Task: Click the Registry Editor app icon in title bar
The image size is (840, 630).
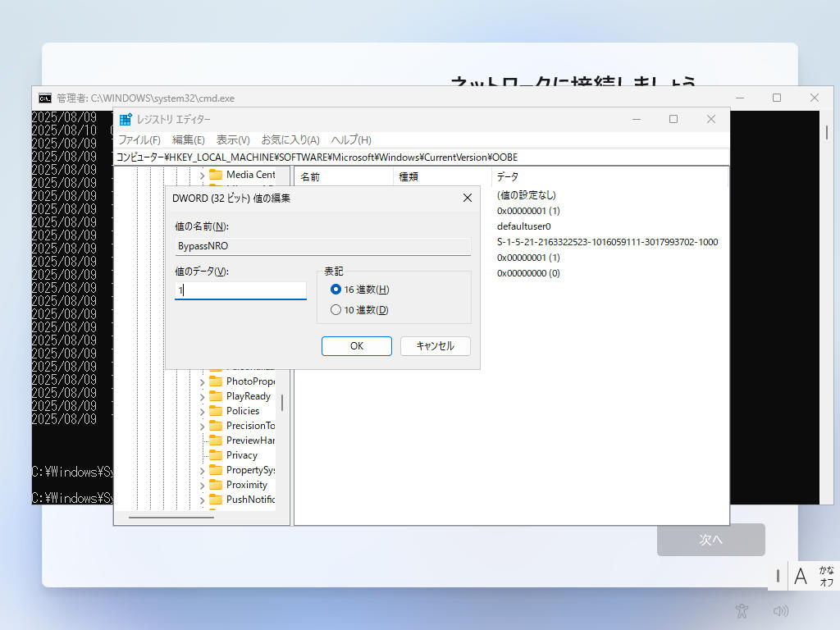Action: click(x=126, y=120)
